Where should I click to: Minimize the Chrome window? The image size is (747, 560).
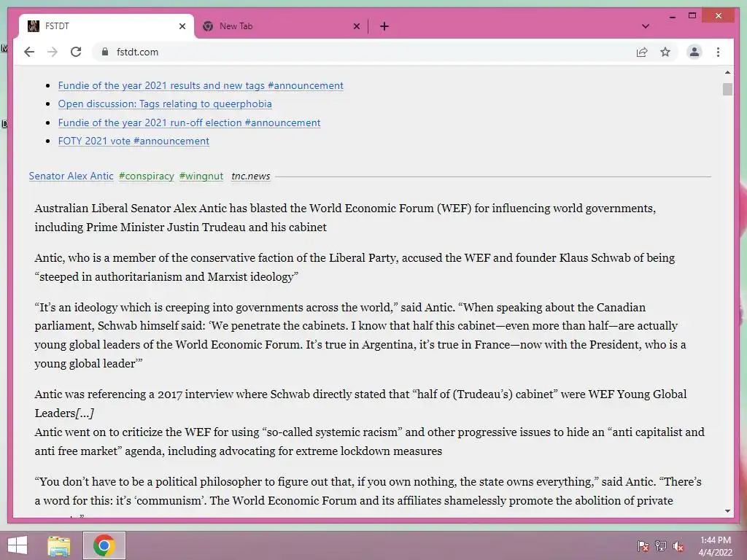(672, 16)
